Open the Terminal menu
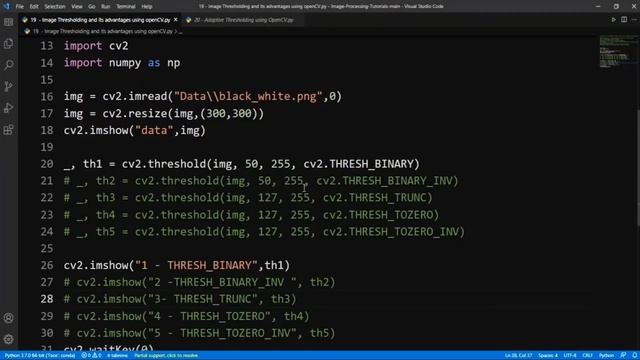Screen dimensions: 640x360 tap(126, 7)
